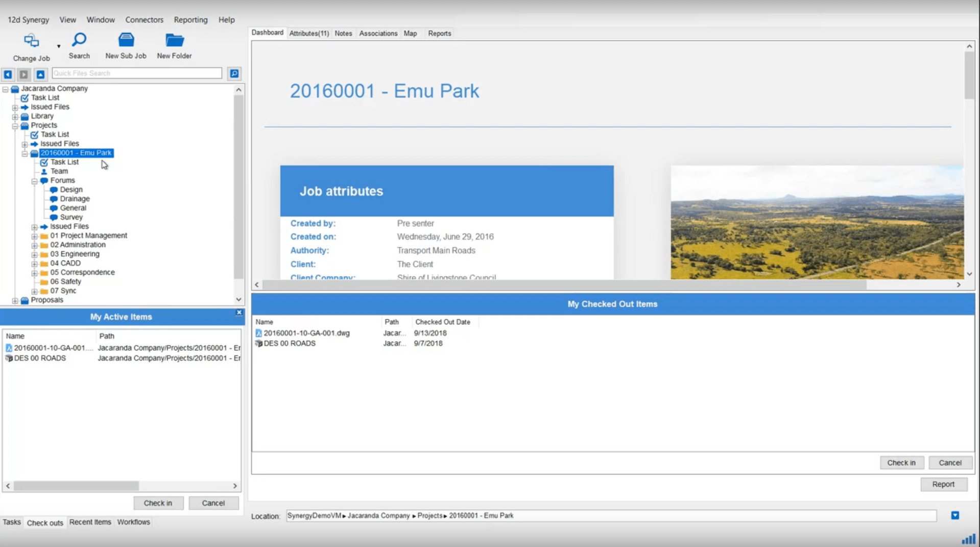Open the Reporting menu
The height and width of the screenshot is (547, 980).
click(190, 19)
